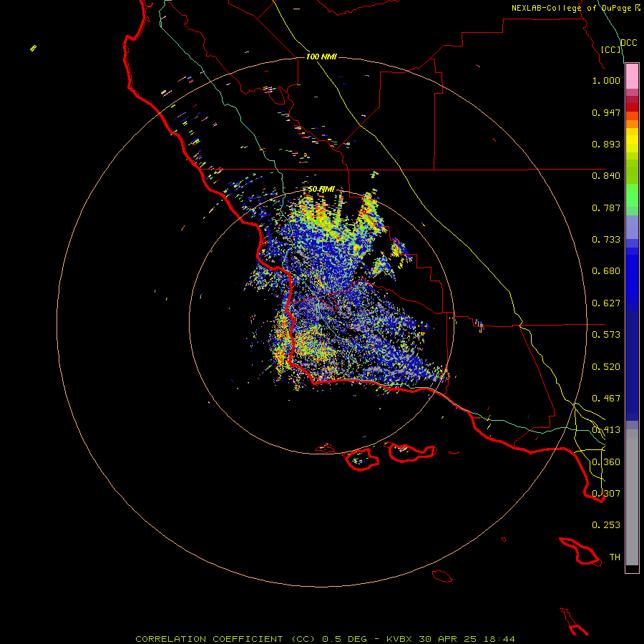Screen dimensions: 644x644
Task: Click the 18:44 timestamp in caption
Action: coord(499,639)
